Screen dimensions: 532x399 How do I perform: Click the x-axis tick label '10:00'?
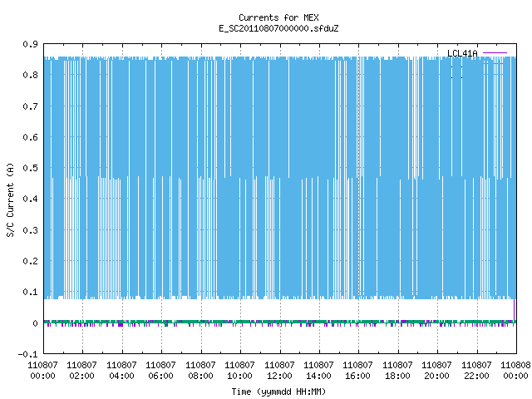click(x=240, y=376)
